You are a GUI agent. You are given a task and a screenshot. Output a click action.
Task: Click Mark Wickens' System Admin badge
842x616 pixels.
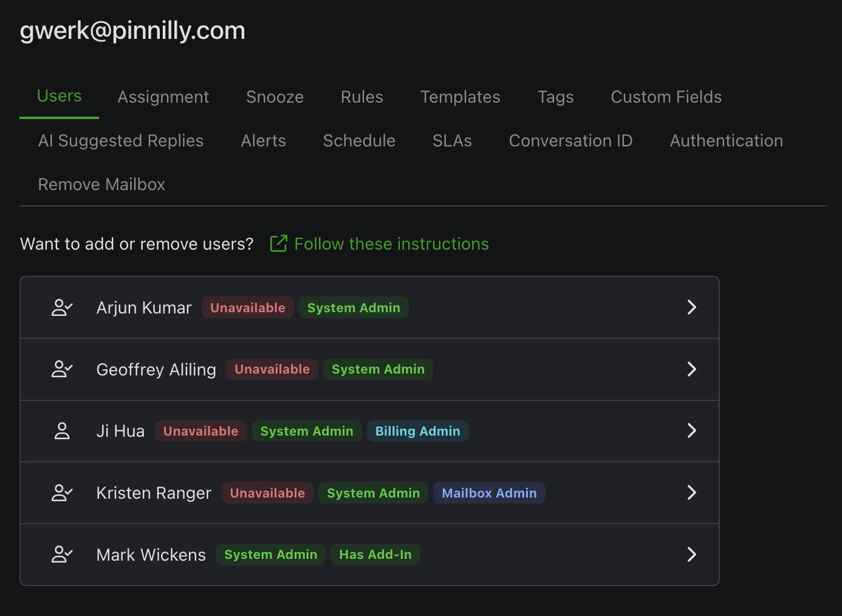point(271,555)
